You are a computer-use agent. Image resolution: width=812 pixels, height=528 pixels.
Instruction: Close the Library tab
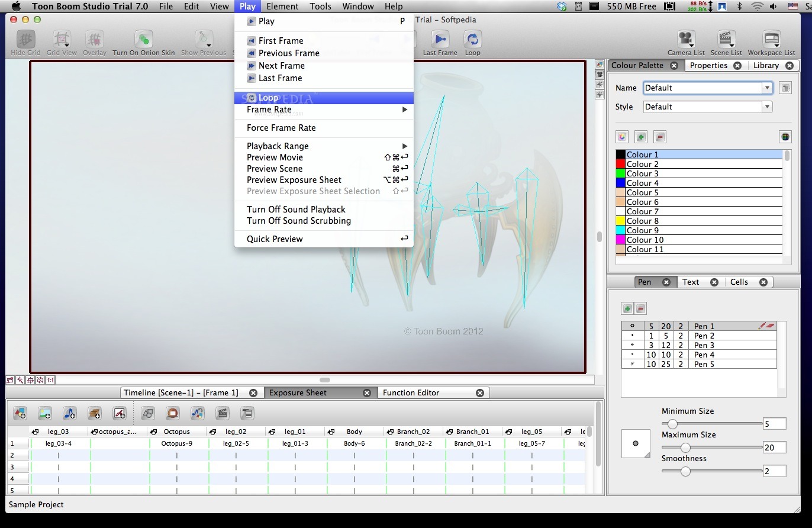tap(789, 66)
